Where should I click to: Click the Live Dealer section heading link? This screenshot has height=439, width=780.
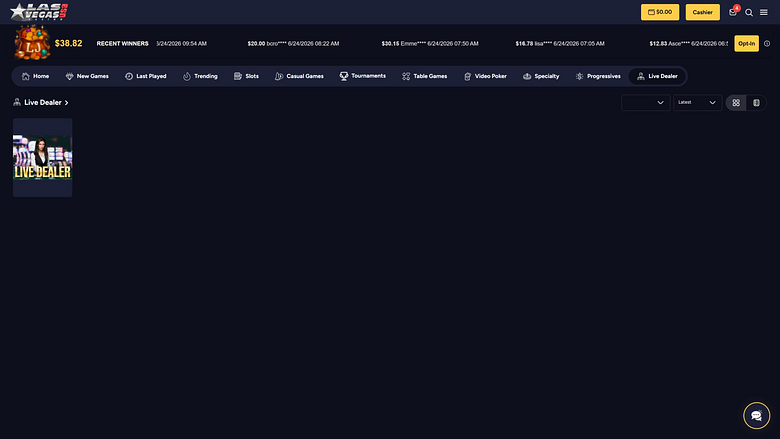(x=43, y=102)
